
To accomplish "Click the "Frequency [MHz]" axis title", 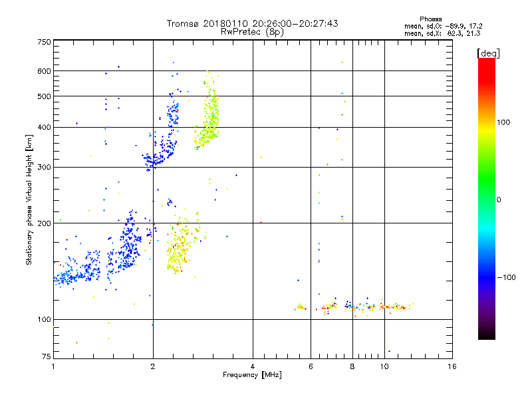I will pyautogui.click(x=252, y=375).
